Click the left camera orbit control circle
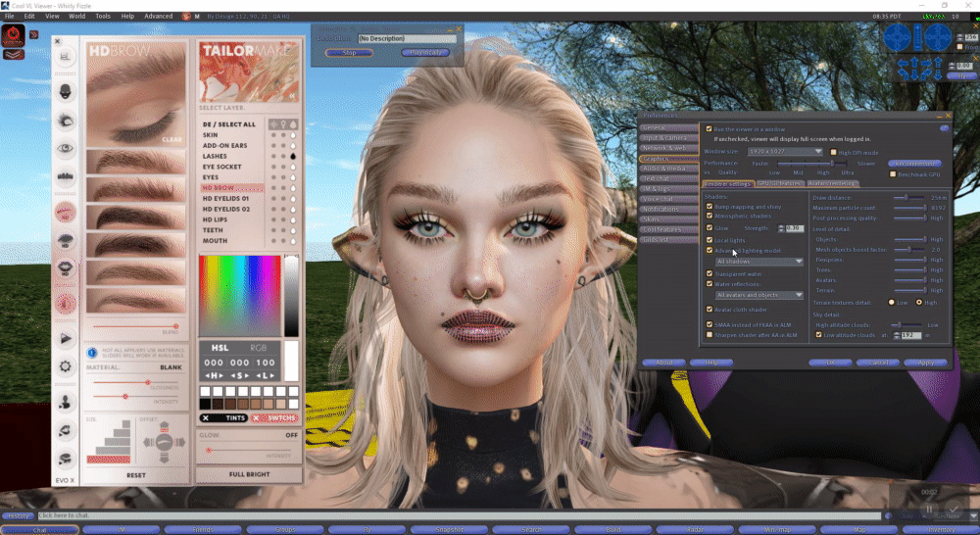The width and height of the screenshot is (980, 535). coord(897,38)
